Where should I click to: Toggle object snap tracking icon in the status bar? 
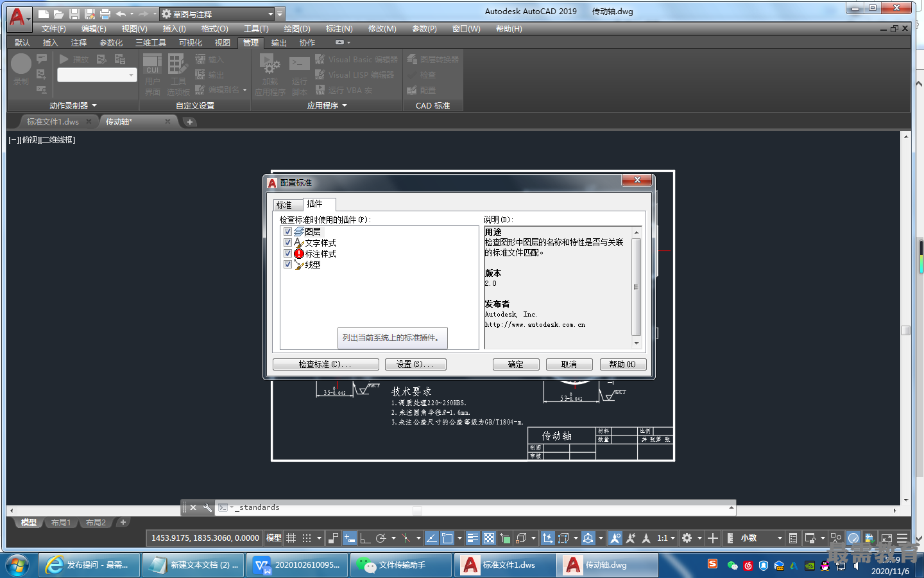click(x=432, y=538)
